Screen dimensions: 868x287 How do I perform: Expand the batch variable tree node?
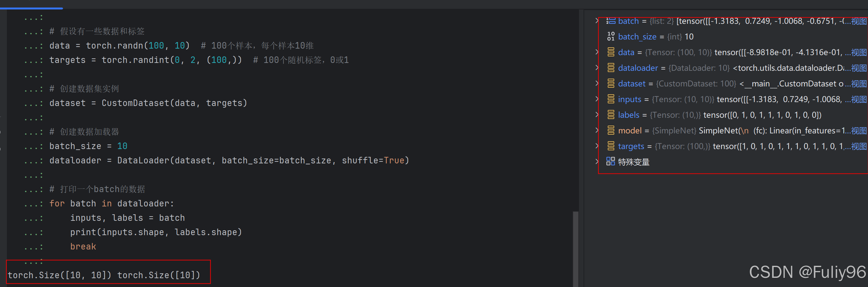tap(597, 21)
